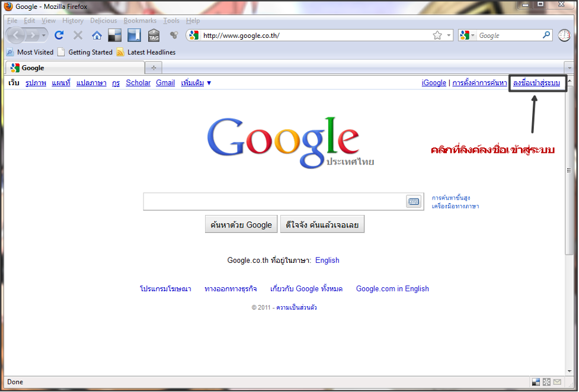Open the Getting Started bookmark
Screen dimensions: 579x392
point(85,52)
